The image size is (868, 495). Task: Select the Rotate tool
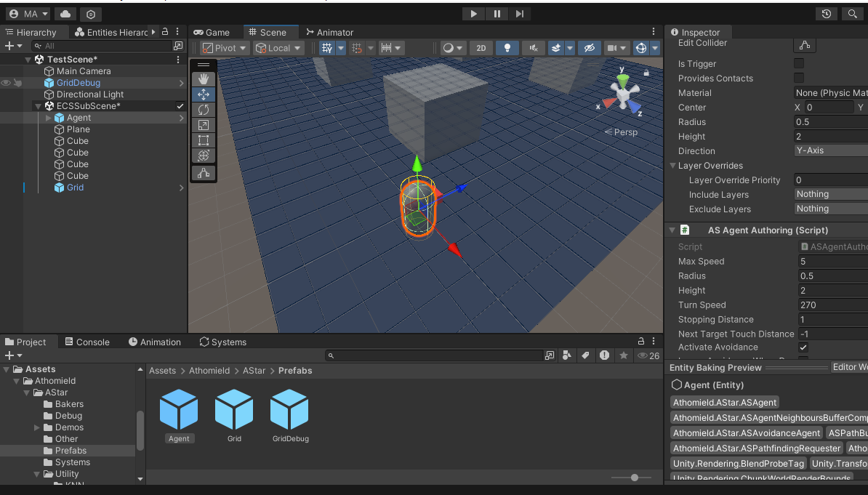[204, 110]
